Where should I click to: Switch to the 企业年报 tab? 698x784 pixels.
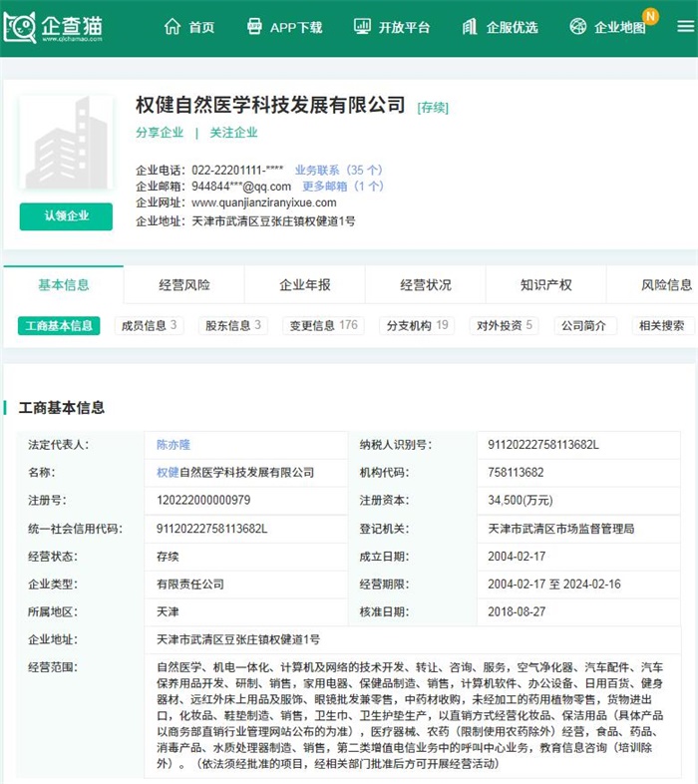coord(305,284)
